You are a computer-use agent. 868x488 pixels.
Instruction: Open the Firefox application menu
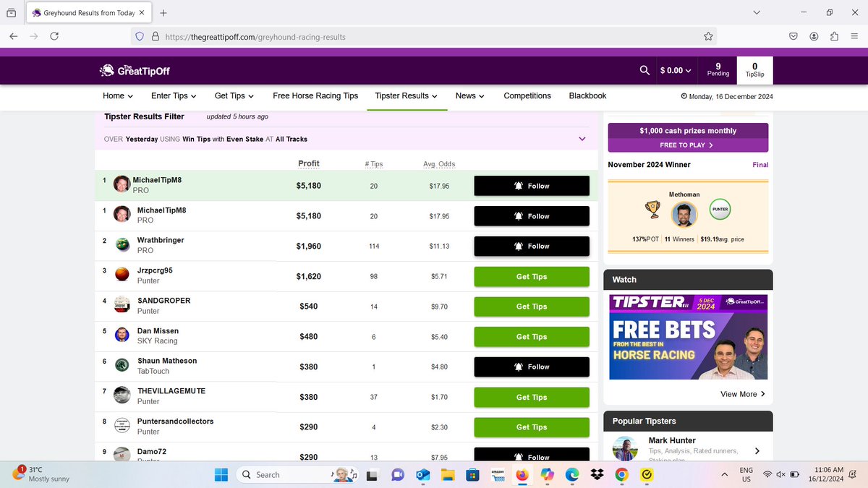point(854,36)
